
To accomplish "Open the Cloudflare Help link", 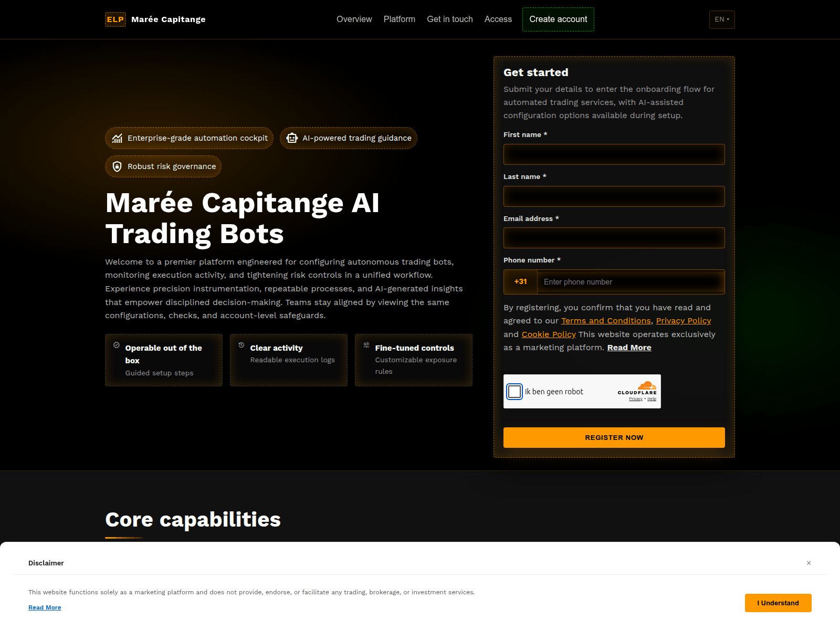I will pos(652,399).
